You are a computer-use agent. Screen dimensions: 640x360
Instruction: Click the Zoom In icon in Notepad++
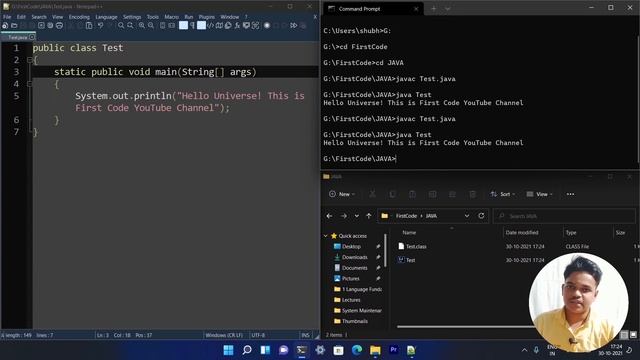click(x=142, y=25)
